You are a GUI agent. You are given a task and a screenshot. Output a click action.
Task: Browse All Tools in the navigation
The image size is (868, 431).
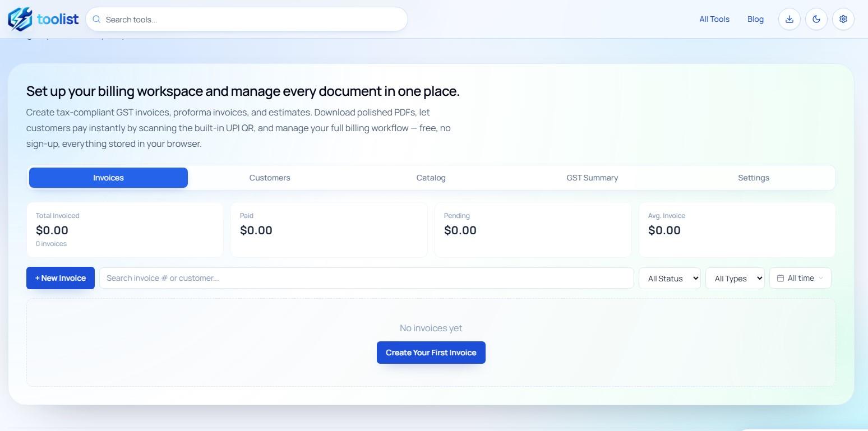714,18
